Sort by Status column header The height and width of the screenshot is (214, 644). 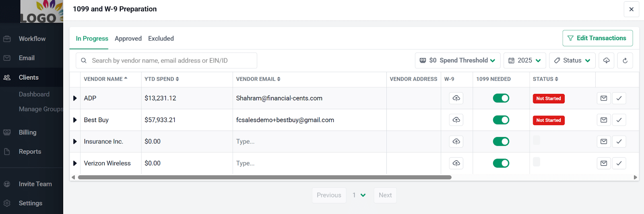(x=545, y=79)
